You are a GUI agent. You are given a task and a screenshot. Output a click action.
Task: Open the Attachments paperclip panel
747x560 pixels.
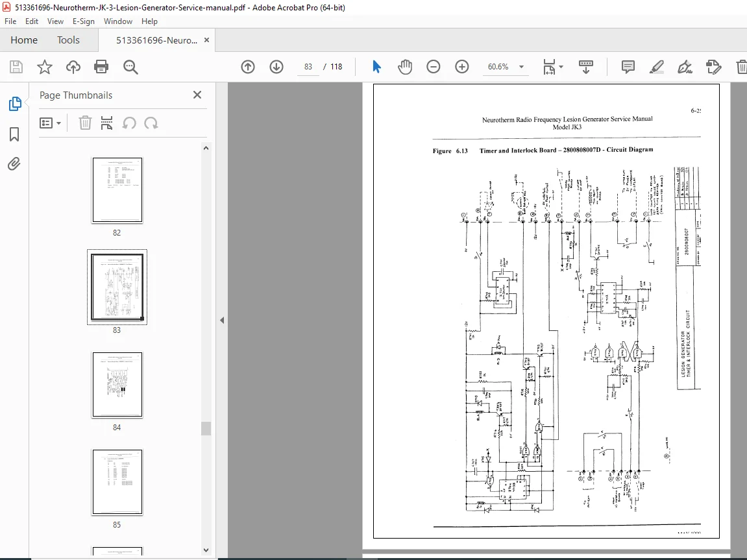[14, 164]
